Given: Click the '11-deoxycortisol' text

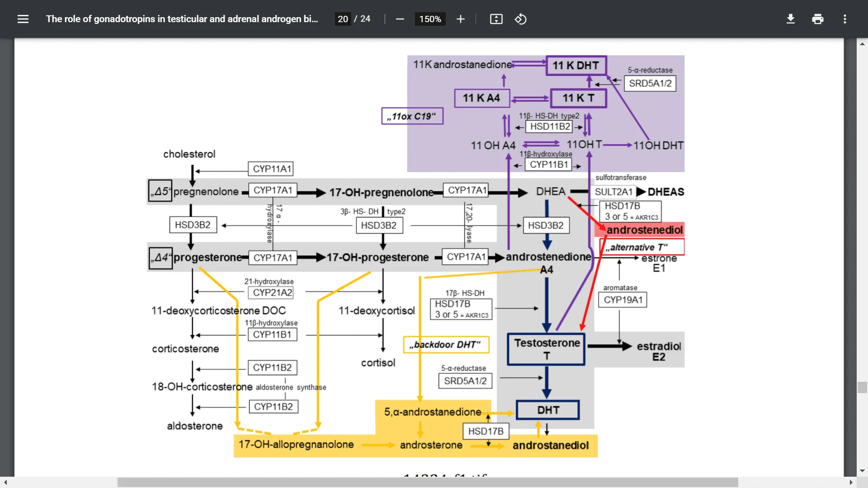Looking at the screenshot, I should (x=376, y=311).
